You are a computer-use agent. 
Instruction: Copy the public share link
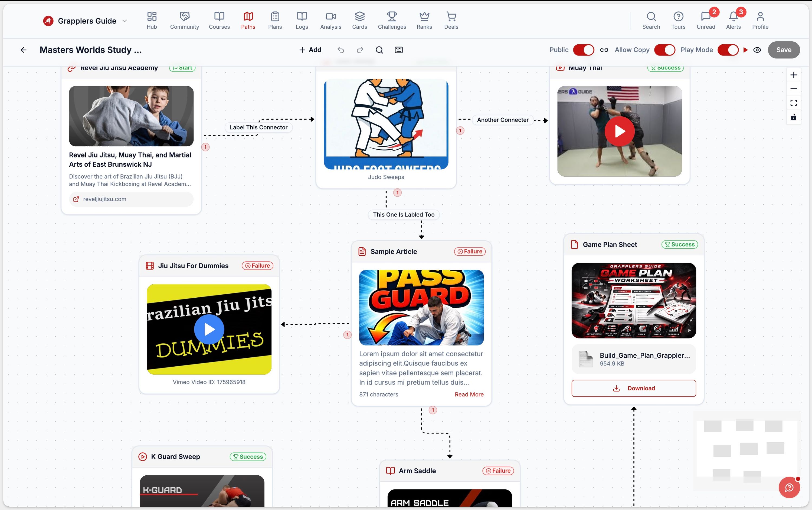(x=604, y=50)
